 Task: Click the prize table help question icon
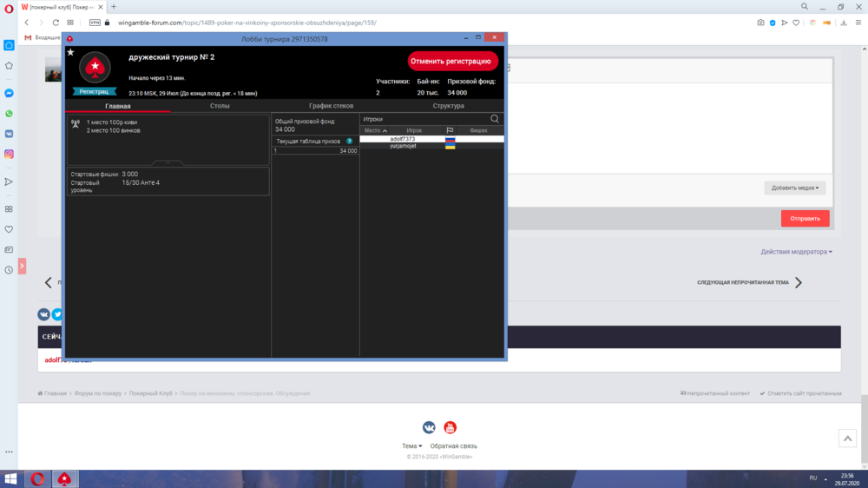350,141
